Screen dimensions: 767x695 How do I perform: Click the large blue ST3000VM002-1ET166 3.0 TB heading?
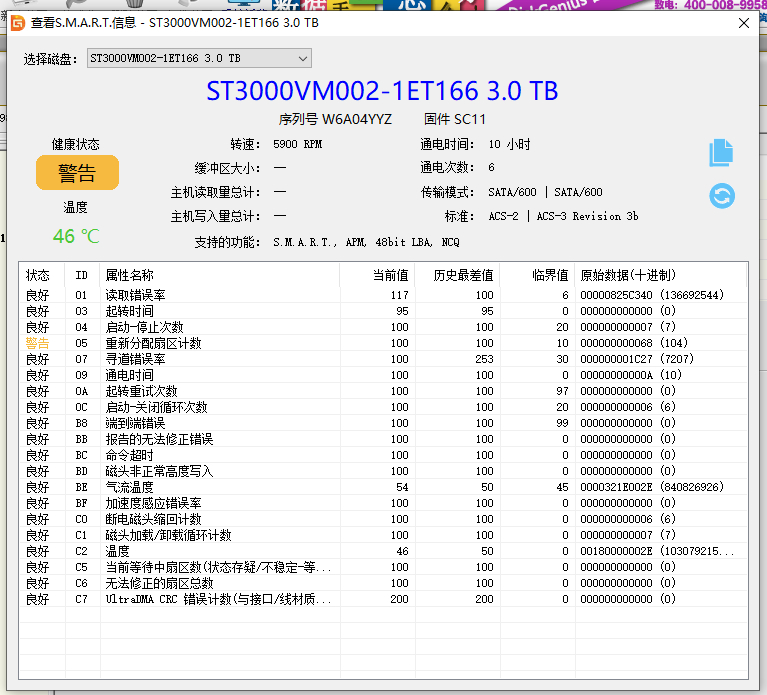point(382,91)
